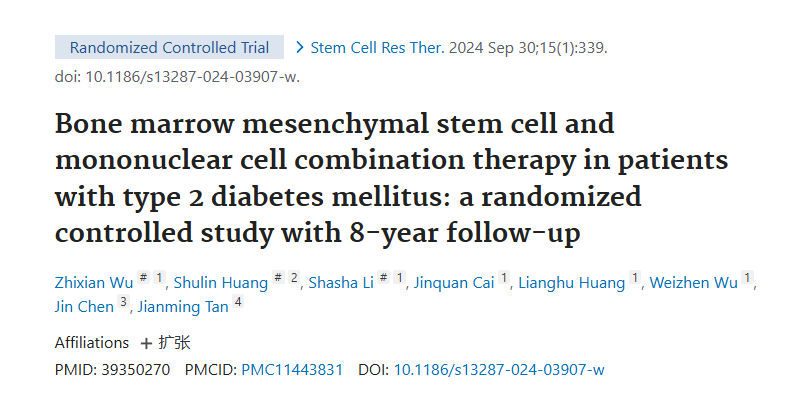Image resolution: width=811 pixels, height=400 pixels.
Task: Expand the Affiliations section plus icon
Action: tap(146, 342)
